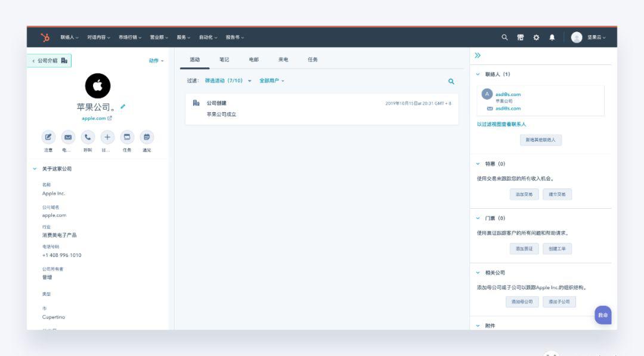Image resolution: width=644 pixels, height=356 pixels.
Task: Click the envelope icon beside the contact email
Action: point(490,109)
